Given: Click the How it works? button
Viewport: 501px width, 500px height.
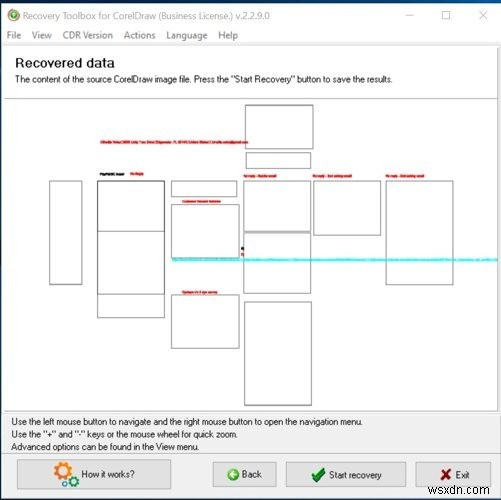Looking at the screenshot, I should 94,474.
